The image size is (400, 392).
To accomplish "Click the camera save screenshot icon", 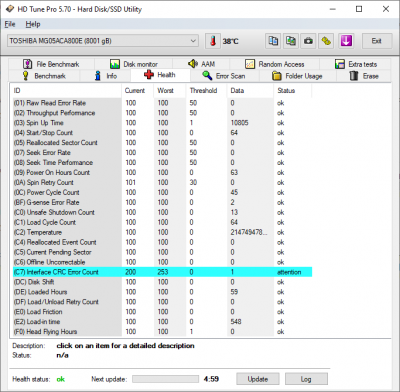I will click(x=309, y=41).
